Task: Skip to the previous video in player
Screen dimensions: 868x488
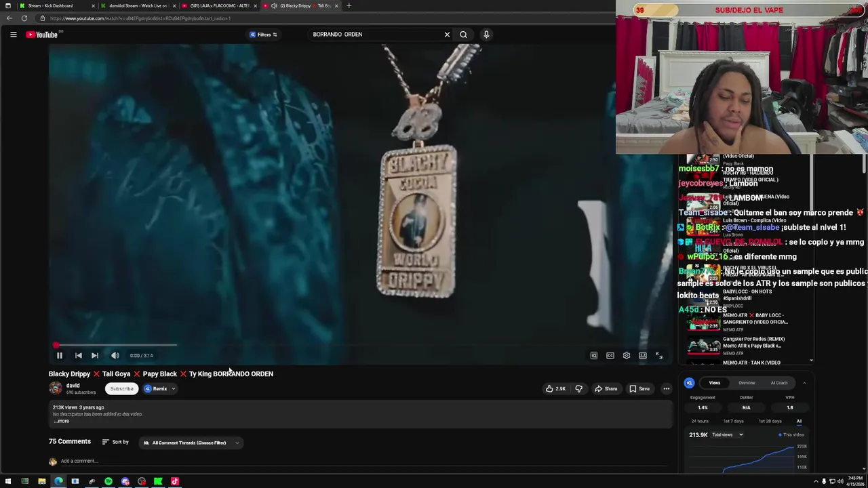Action: coord(78,355)
